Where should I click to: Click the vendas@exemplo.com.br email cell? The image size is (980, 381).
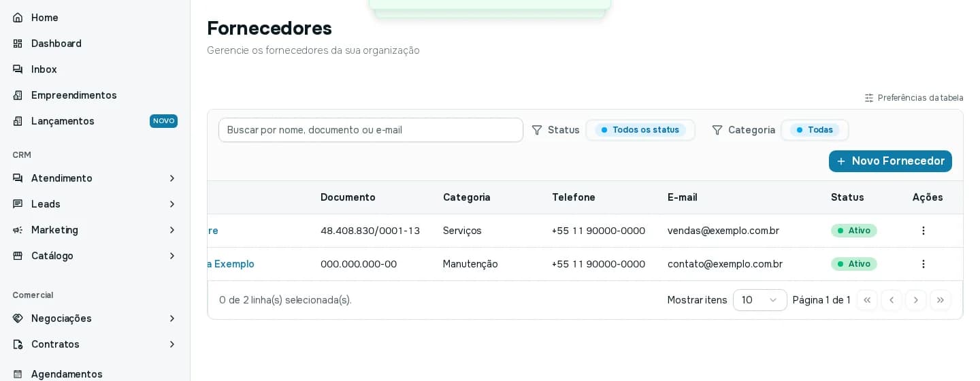723,231
